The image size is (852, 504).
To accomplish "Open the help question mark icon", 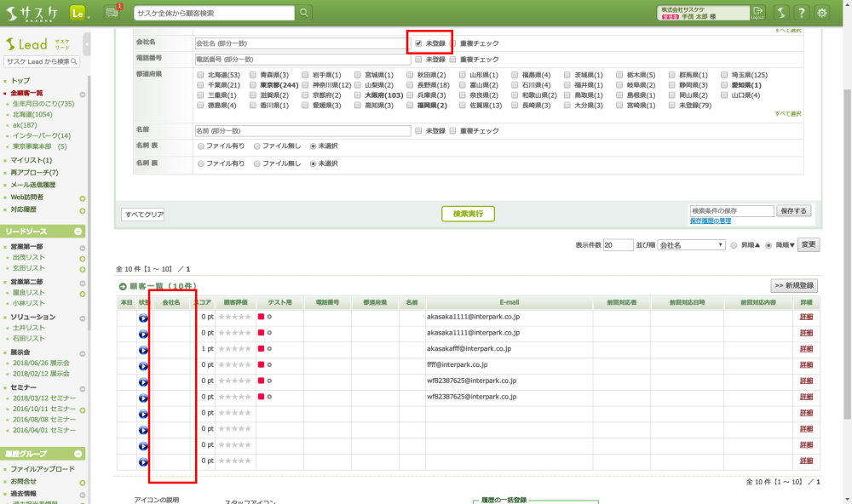I will coord(801,12).
